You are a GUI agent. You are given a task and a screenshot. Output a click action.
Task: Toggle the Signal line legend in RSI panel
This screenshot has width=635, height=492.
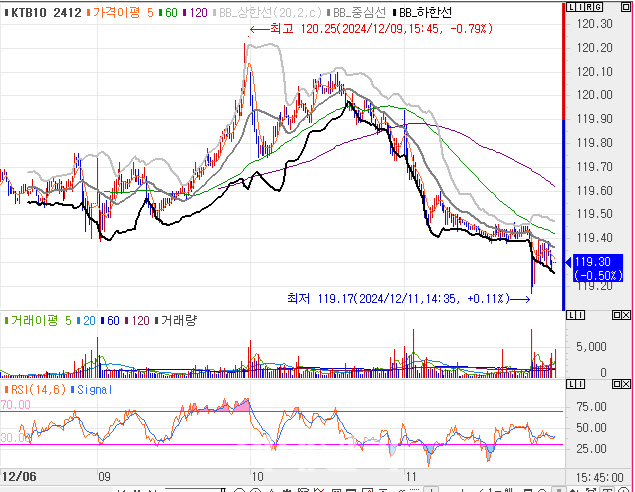92,389
